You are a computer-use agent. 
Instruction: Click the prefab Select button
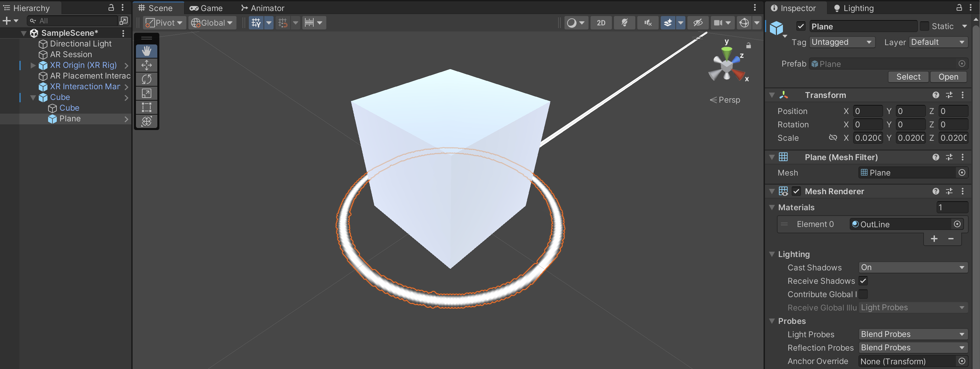[x=908, y=77]
